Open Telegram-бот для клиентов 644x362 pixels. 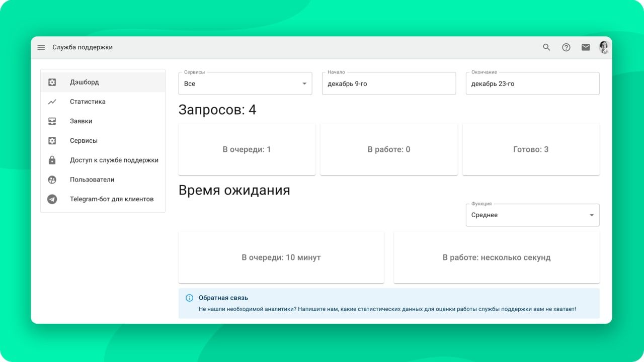[x=103, y=199]
